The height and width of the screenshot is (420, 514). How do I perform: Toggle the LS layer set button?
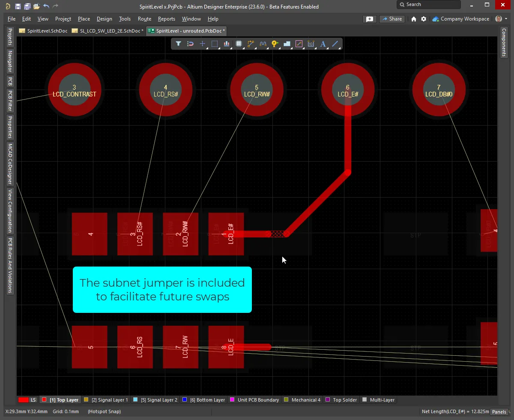tap(33, 400)
